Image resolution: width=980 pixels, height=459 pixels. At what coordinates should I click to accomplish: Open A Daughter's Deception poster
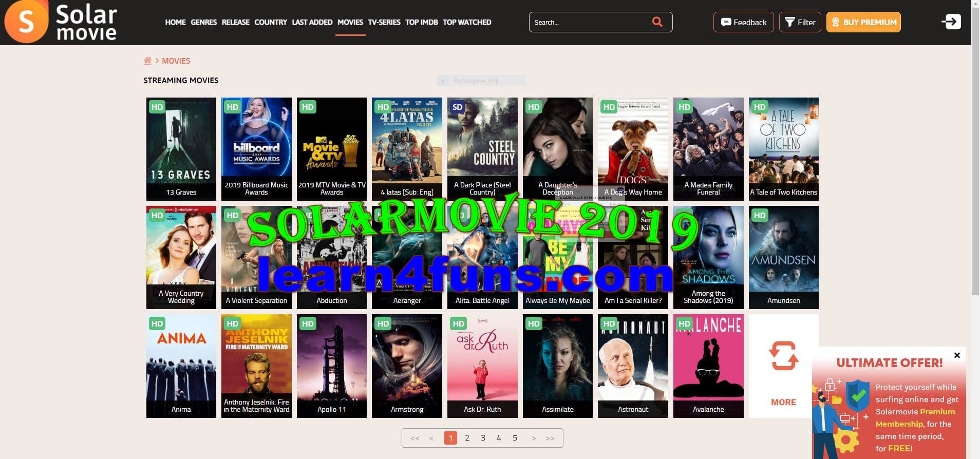pyautogui.click(x=558, y=149)
